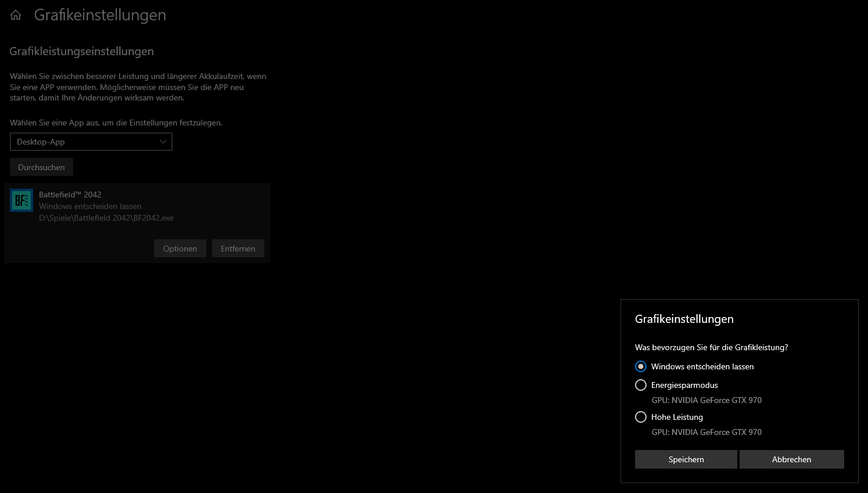Select the Battlefield™ 2042 list entry name
Viewport: 868px width, 493px height.
click(70, 195)
